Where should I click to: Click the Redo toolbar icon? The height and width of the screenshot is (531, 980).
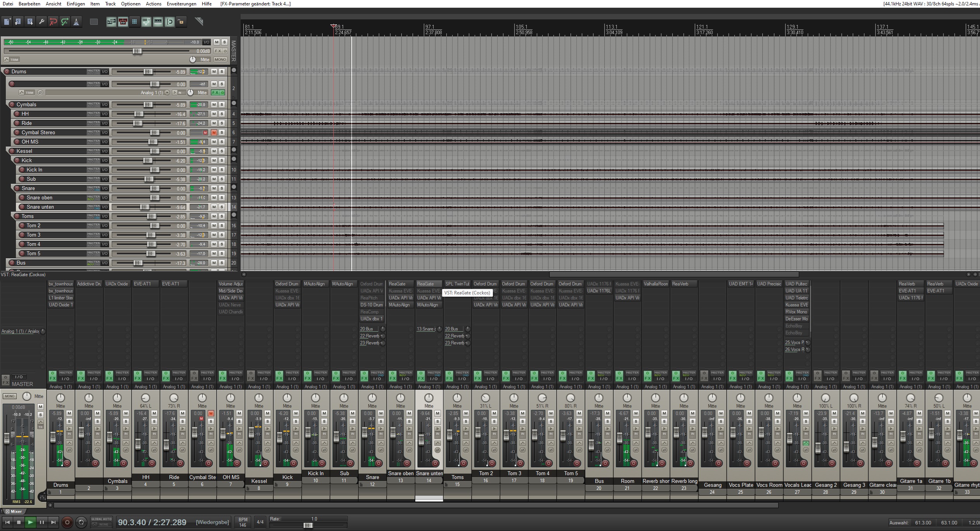tap(65, 22)
